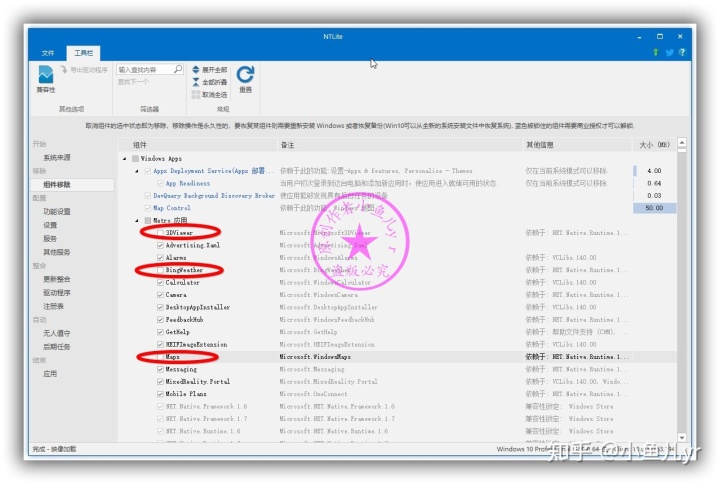The image size is (720, 484).
Task: Go to 系统来源 in sidebar
Action: (x=57, y=158)
